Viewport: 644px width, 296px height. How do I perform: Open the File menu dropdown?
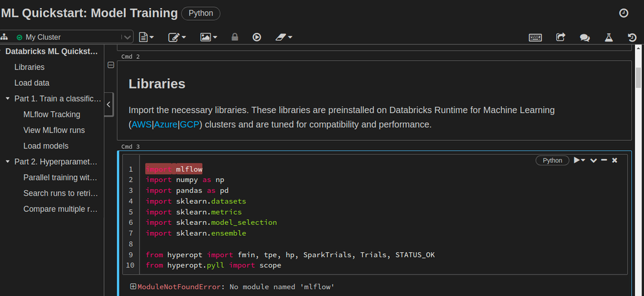coord(146,37)
